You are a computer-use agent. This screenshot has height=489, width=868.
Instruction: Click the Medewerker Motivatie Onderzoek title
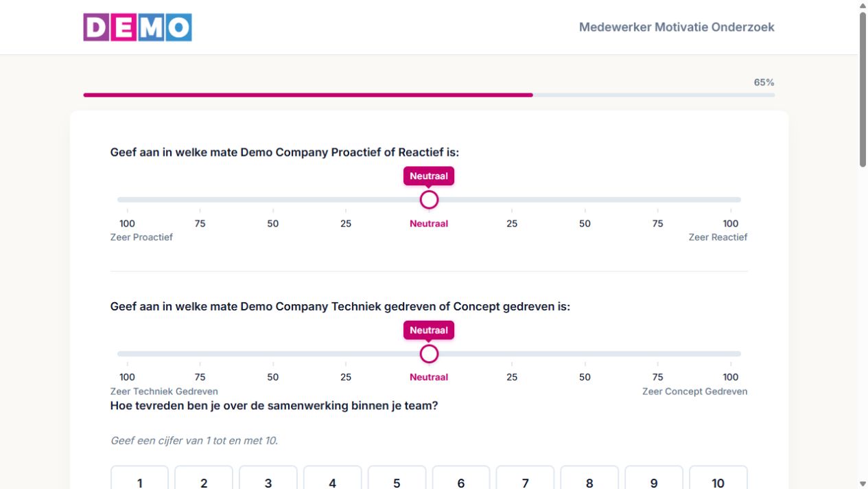click(x=677, y=27)
